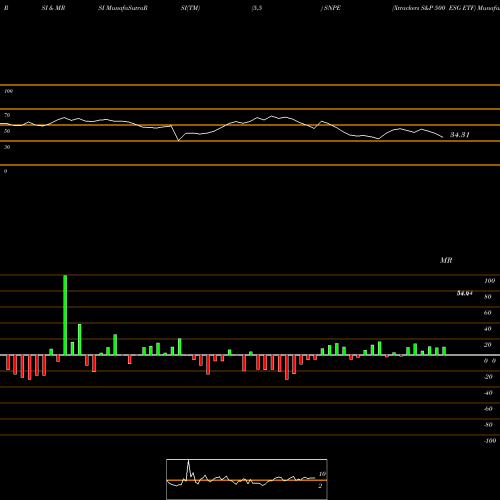The width and height of the screenshot is (500, 500).
Task: Click the spike peak in the mini overview chart
Action: [x=188, y=461]
